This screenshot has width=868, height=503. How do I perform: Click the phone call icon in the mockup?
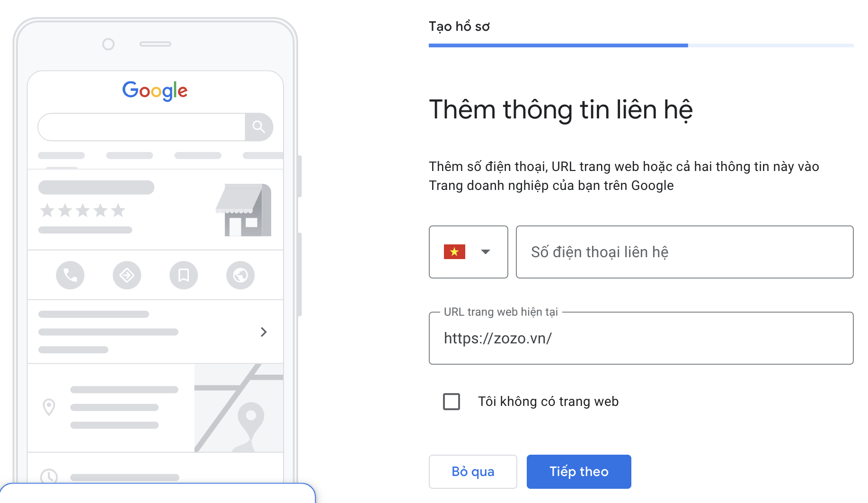70,275
